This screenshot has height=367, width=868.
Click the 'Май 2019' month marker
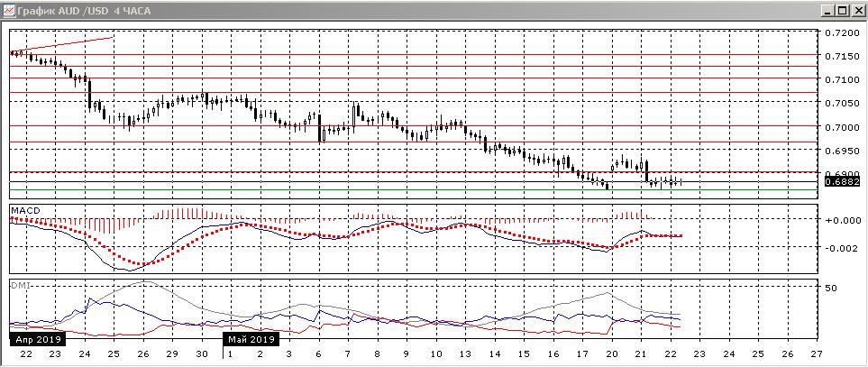(251, 339)
